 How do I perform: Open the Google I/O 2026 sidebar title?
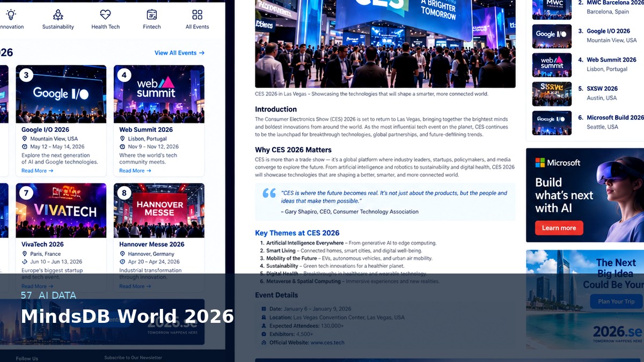pos(609,31)
